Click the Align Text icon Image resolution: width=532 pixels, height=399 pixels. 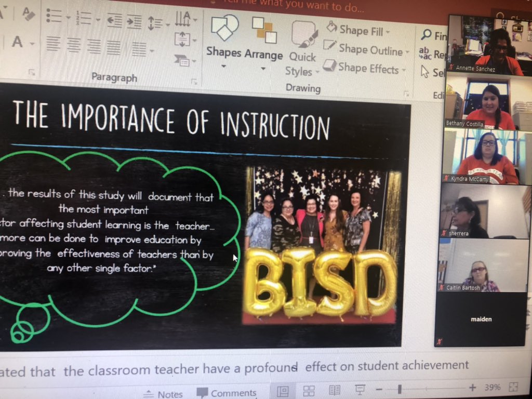point(182,39)
